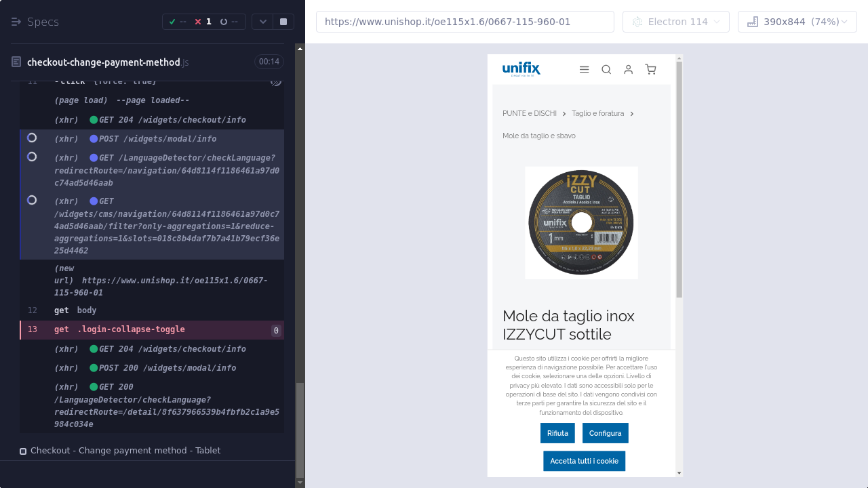This screenshot has width=868, height=488.
Task: Click the failed tests count indicator
Action: tap(203, 22)
